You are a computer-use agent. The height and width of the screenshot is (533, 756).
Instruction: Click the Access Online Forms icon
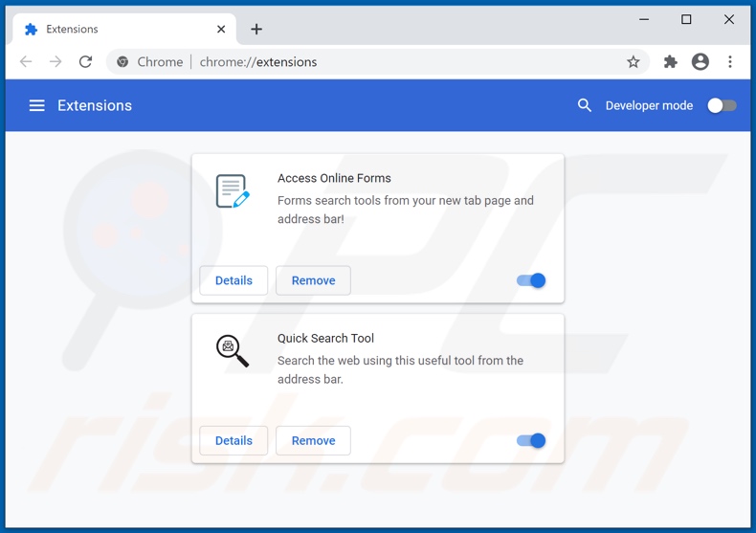[x=233, y=191]
